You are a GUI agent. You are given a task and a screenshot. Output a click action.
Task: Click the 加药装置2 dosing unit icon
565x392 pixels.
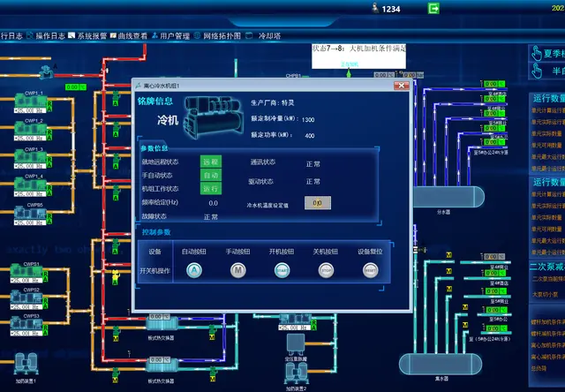(x=297, y=373)
